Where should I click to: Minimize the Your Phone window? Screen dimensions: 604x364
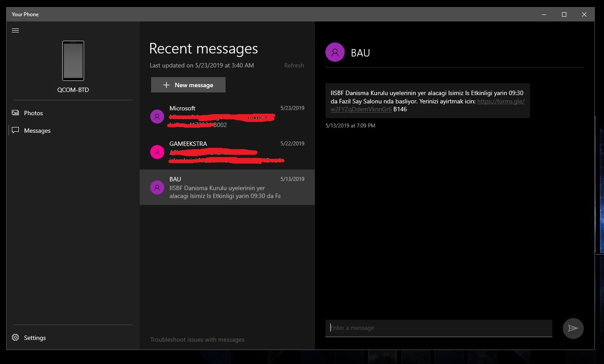pyautogui.click(x=544, y=14)
